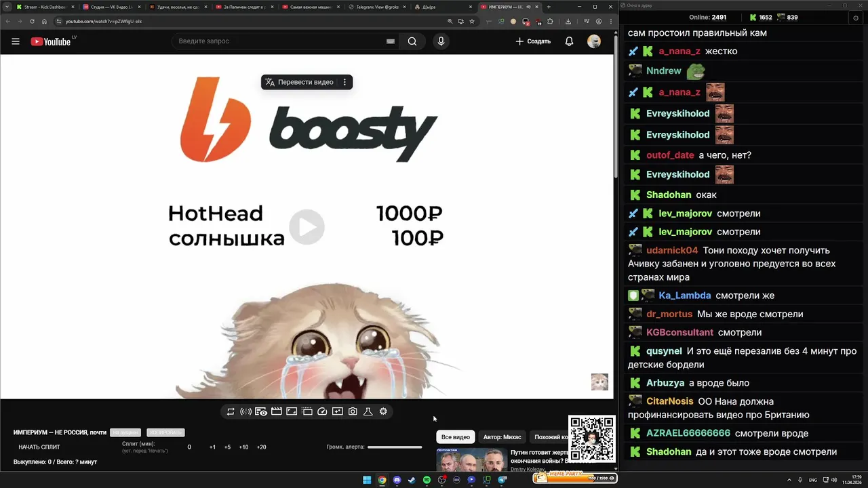The height and width of the screenshot is (488, 868).
Task: Click Перевести видео translate button
Action: (299, 82)
